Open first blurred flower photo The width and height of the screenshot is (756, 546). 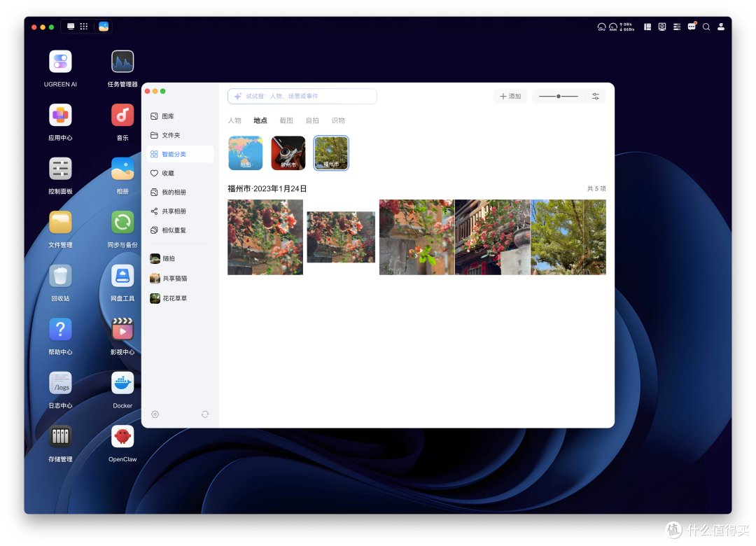click(x=265, y=237)
